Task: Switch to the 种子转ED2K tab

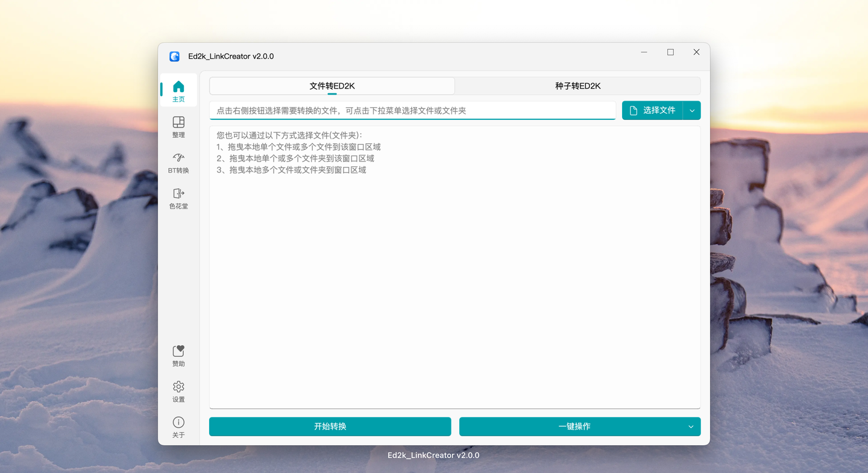Action: pyautogui.click(x=577, y=86)
